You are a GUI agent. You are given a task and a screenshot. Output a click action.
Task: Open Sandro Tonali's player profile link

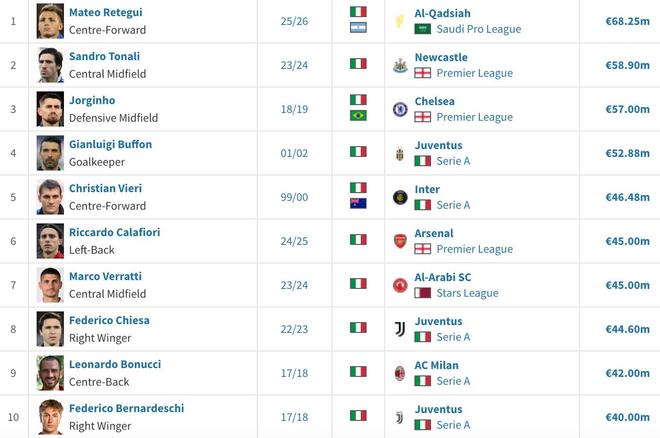tap(104, 56)
